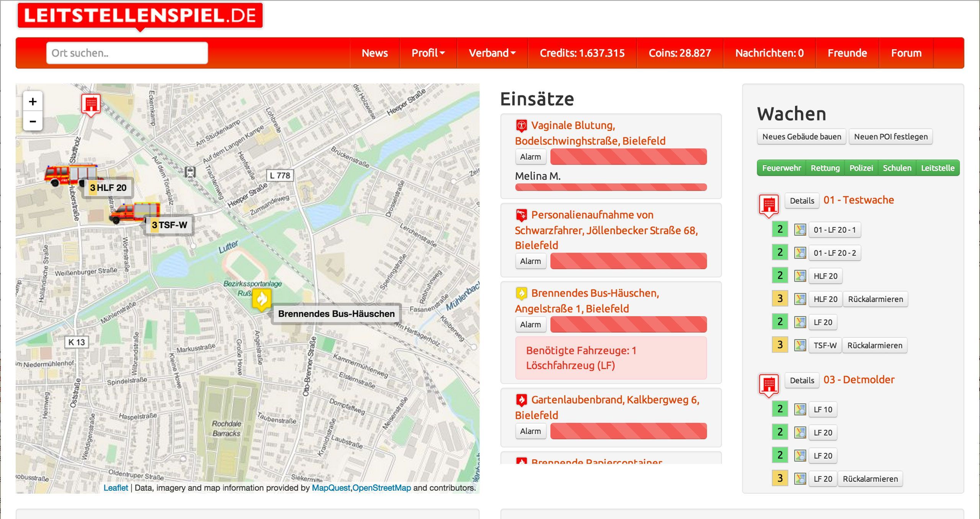Viewport: 980px width, 519px height.
Task: Click the 03 - Detmolder station icon
Action: (769, 385)
